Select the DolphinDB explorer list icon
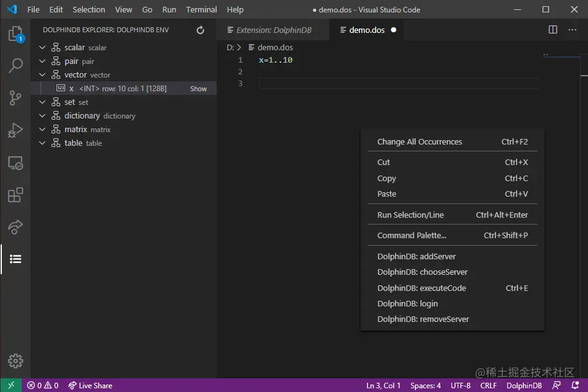 click(x=16, y=259)
